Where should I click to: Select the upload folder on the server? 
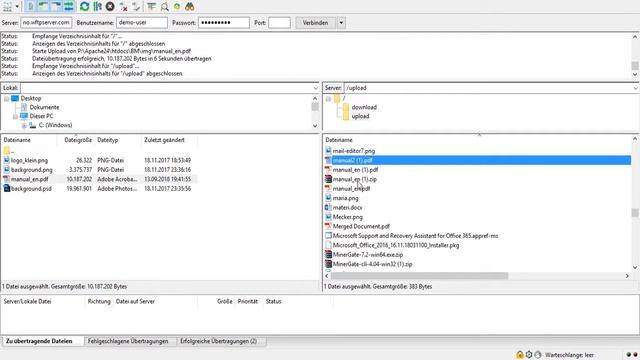[x=360, y=116]
